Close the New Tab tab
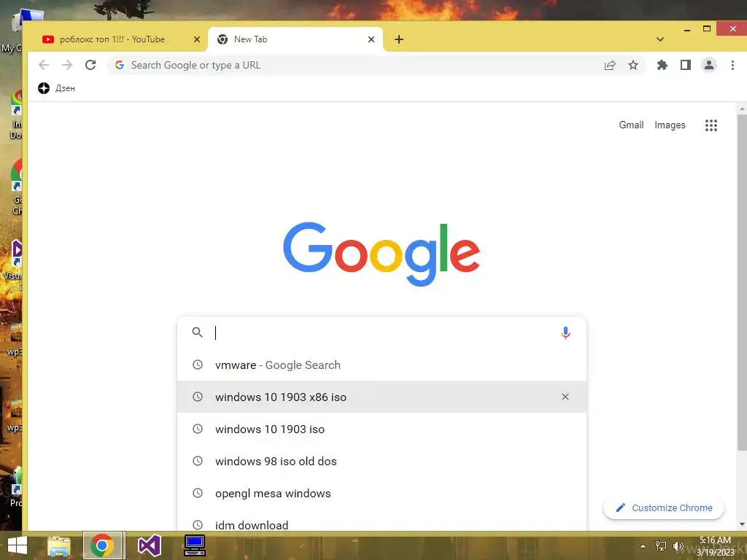This screenshot has width=747, height=560. click(371, 39)
